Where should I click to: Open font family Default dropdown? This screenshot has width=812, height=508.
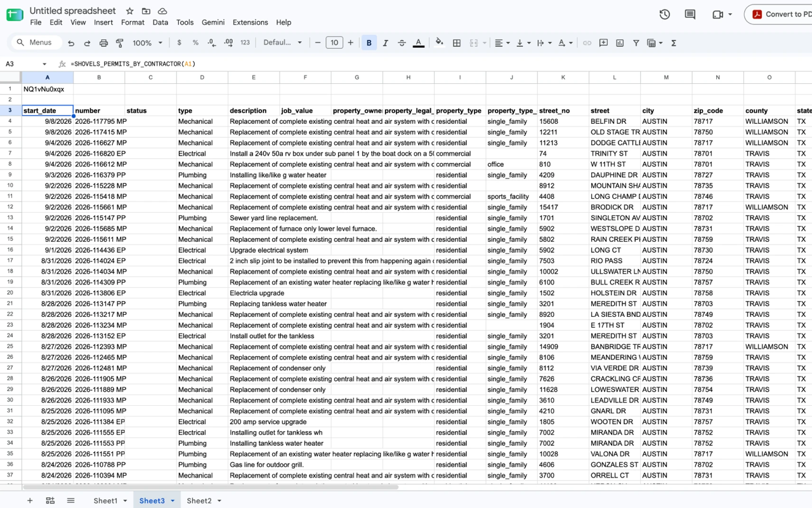(283, 43)
